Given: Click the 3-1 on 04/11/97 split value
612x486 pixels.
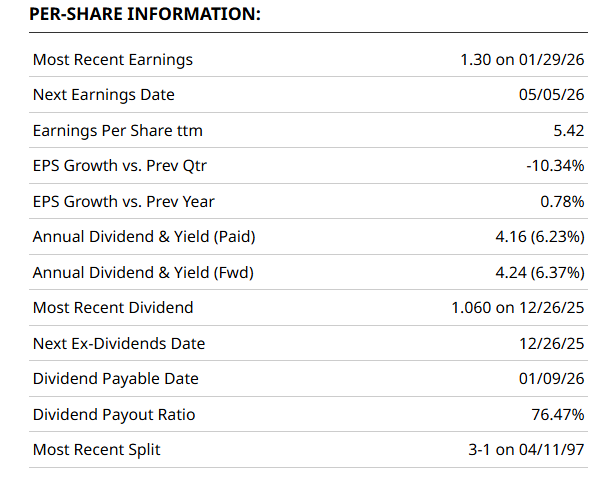Looking at the screenshot, I should 526,449.
